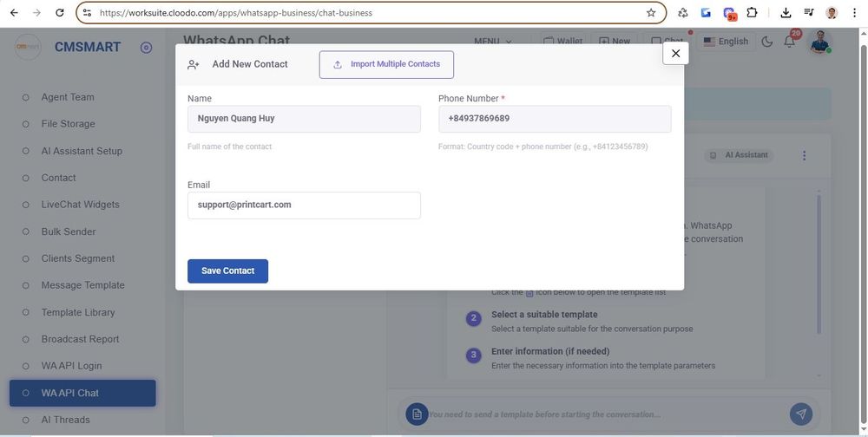Screen dimensions: 868x437
Task: Open the user profile avatar menu
Action: (x=819, y=42)
